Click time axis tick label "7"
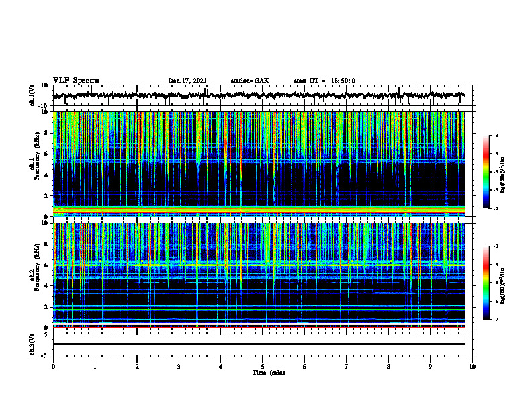The height and width of the screenshot is (411, 532). pyautogui.click(x=347, y=367)
